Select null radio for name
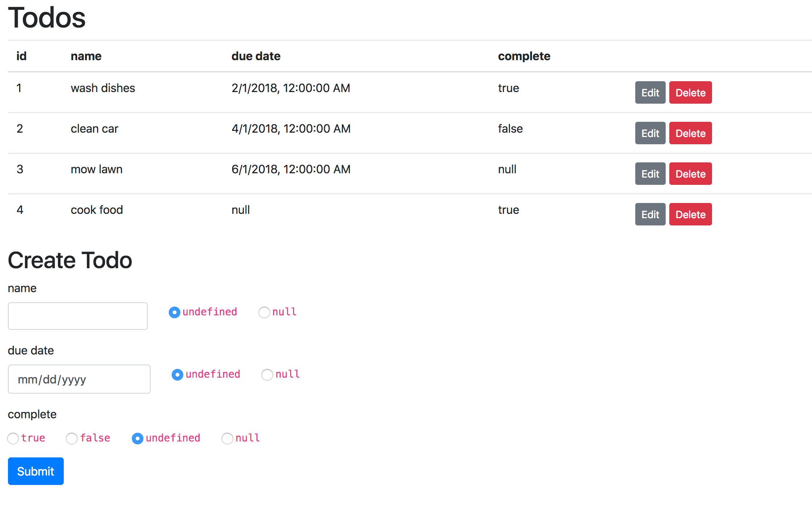 tap(264, 312)
